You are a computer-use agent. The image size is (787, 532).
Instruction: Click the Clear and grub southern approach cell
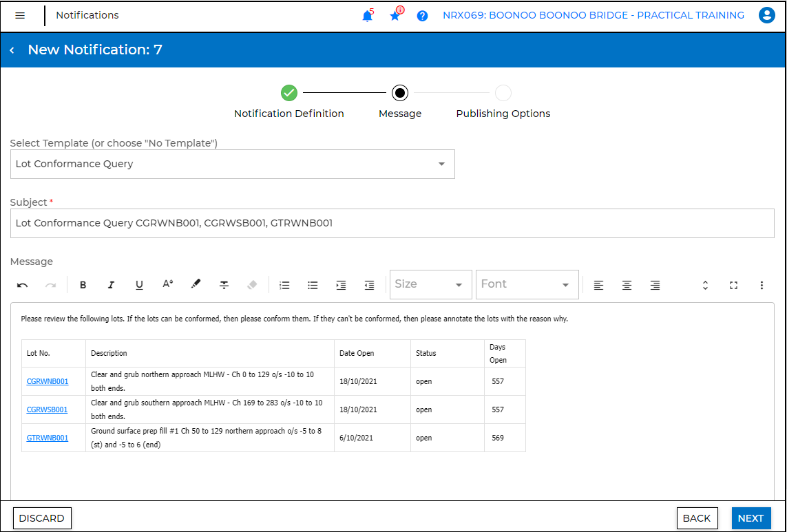pyautogui.click(x=210, y=409)
